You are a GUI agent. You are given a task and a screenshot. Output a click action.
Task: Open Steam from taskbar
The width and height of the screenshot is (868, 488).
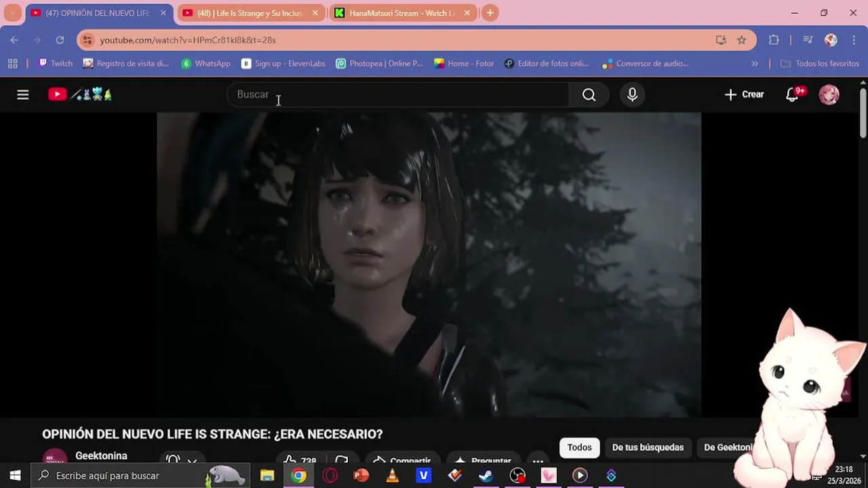[x=486, y=475]
